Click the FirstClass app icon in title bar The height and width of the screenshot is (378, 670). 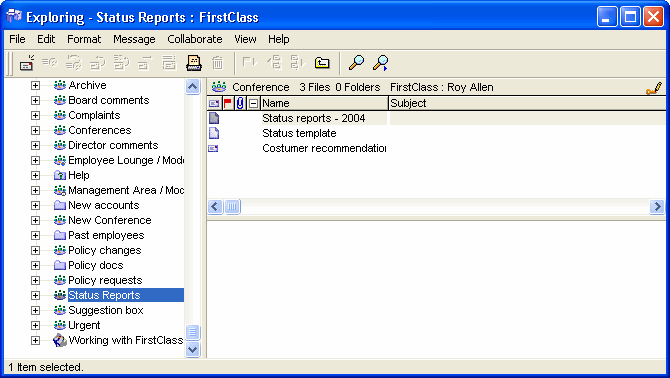click(x=14, y=17)
